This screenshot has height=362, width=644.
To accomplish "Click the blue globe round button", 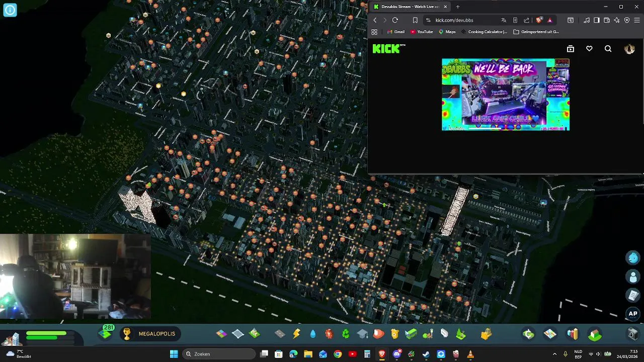I will (633, 258).
